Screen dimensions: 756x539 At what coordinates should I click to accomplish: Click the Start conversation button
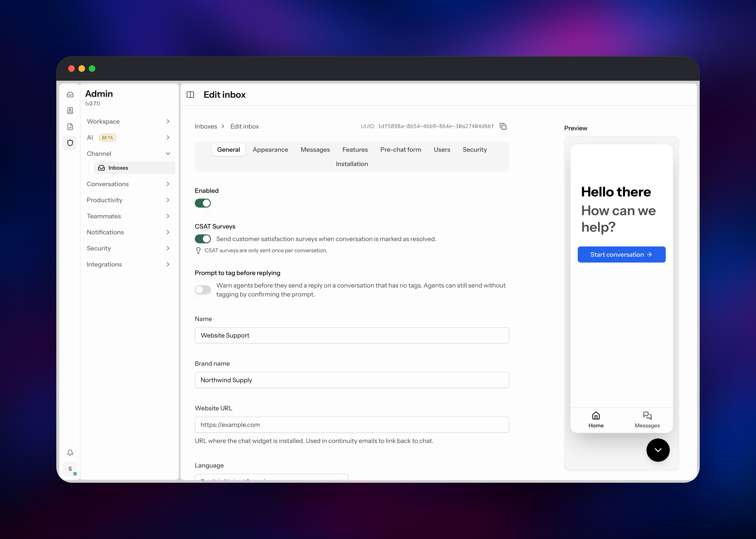tap(622, 255)
